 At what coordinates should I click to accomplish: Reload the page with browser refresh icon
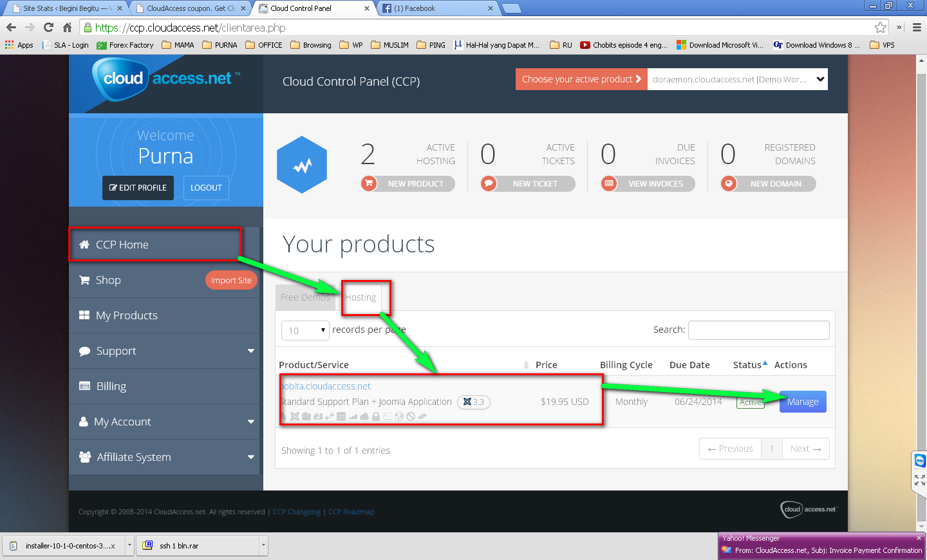pos(48,27)
